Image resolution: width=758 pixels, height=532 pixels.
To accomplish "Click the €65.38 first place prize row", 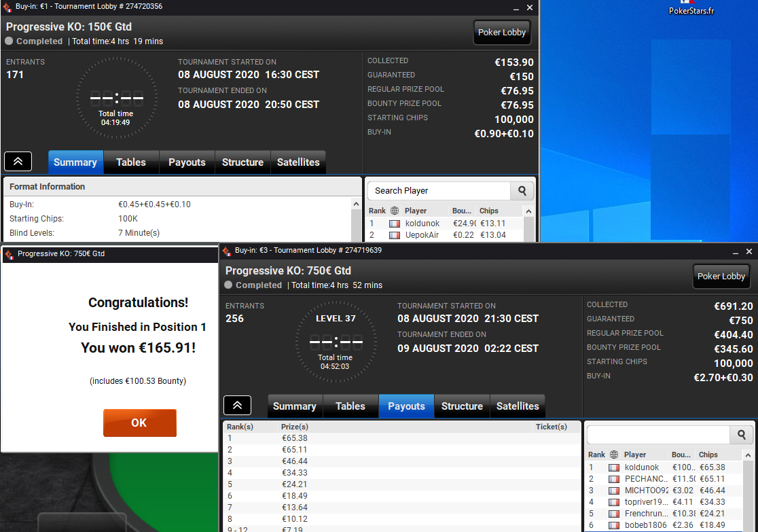I will click(x=401, y=438).
